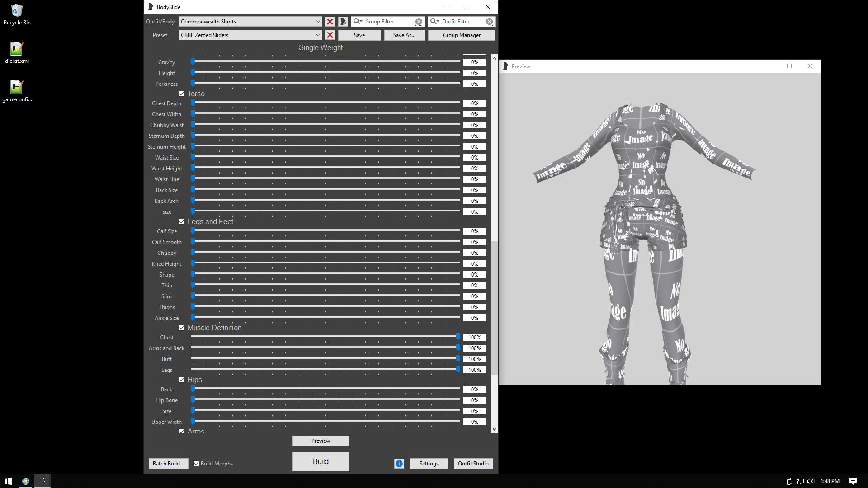This screenshot has height=488, width=868.
Task: Click the refresh outfits icon button
Action: 343,22
